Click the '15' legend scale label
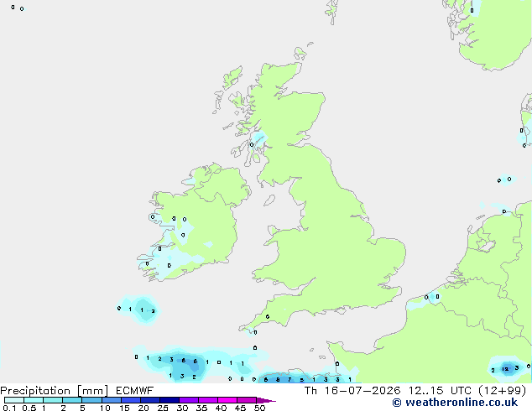This screenshot has width=532, height=411. pos(124,408)
